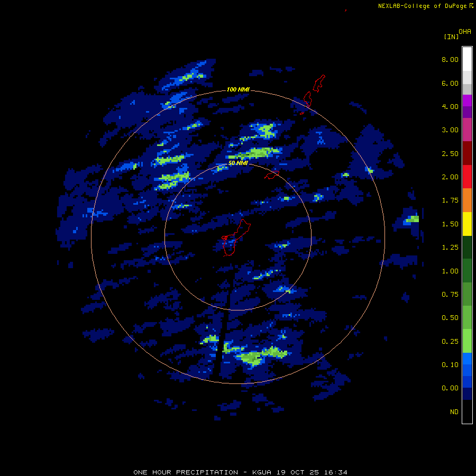Click the 0.10 legend value

pos(450,365)
